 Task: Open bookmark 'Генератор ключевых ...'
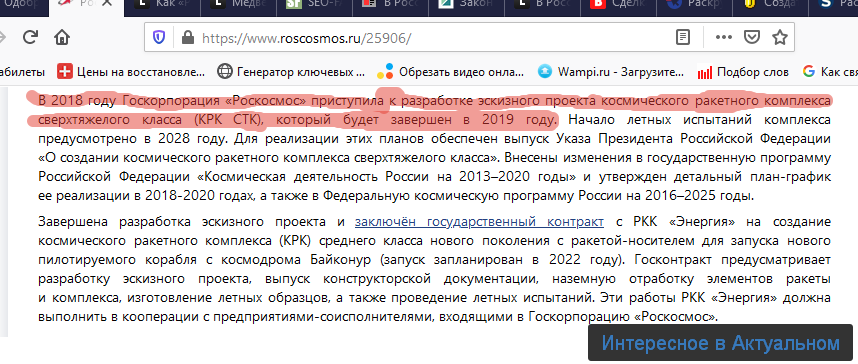291,71
